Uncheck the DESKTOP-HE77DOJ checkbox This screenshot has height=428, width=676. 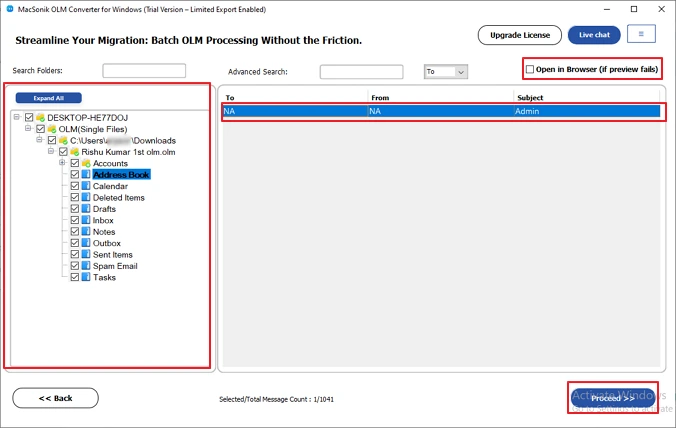pyautogui.click(x=29, y=117)
